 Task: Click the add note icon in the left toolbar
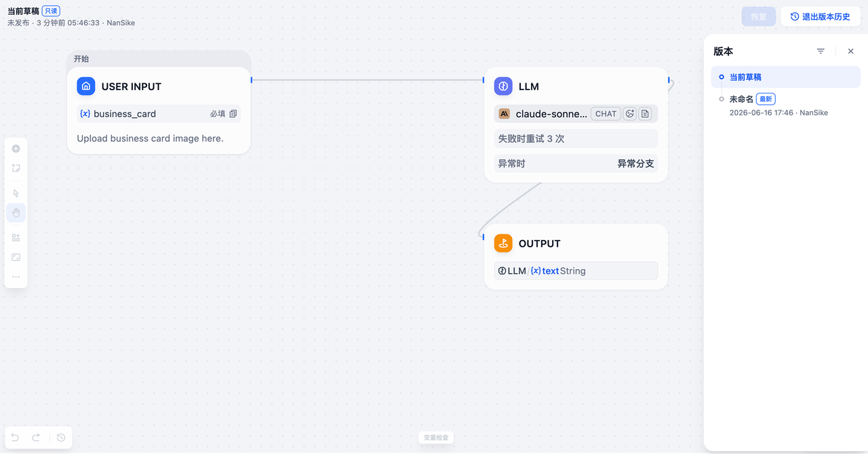[16, 168]
